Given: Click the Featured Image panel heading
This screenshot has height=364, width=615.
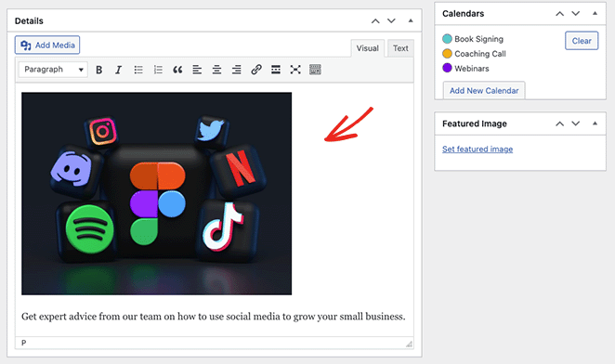Looking at the screenshot, I should (475, 123).
